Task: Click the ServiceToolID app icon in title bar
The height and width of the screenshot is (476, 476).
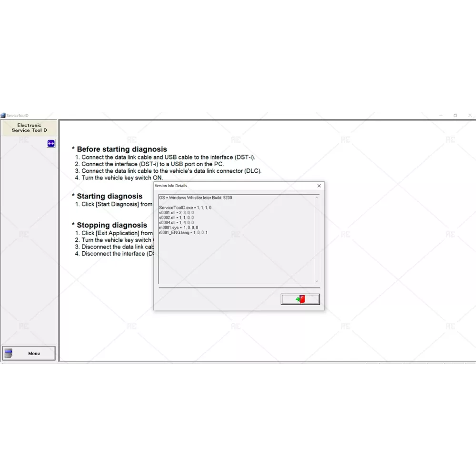Action: tap(3, 115)
